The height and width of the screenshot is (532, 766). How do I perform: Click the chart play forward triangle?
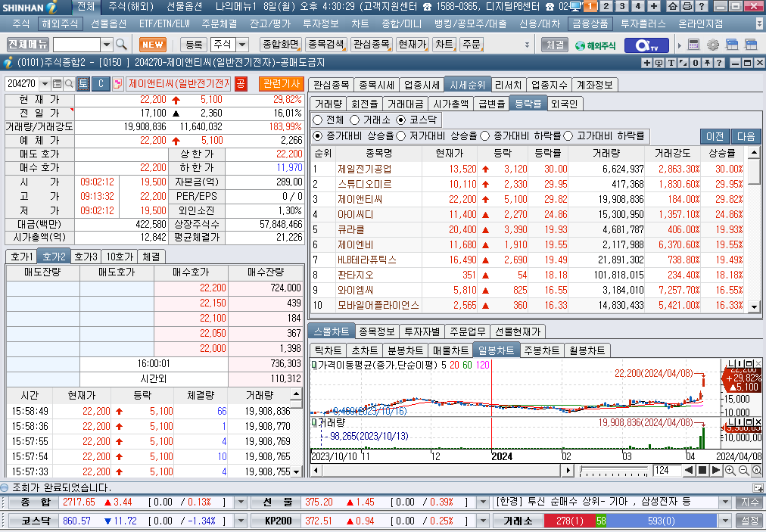(716, 471)
